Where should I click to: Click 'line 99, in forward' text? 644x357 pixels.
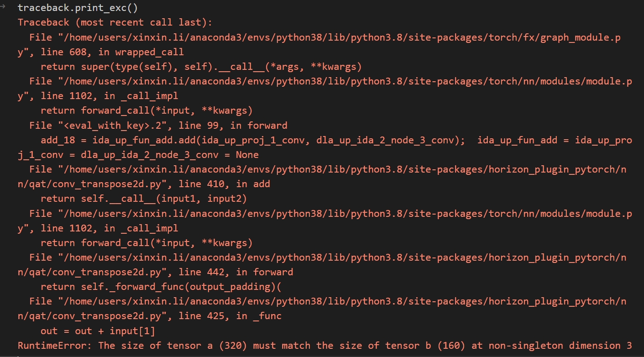pyautogui.click(x=233, y=125)
